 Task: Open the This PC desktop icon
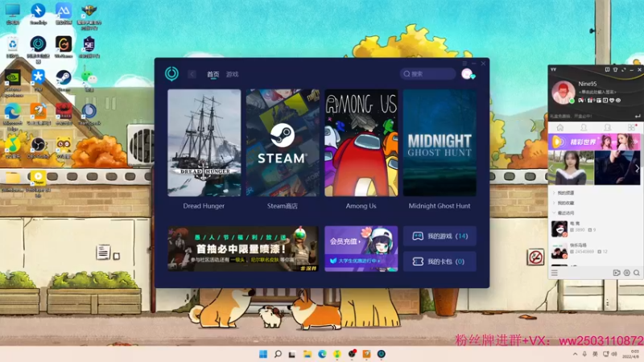click(x=12, y=14)
